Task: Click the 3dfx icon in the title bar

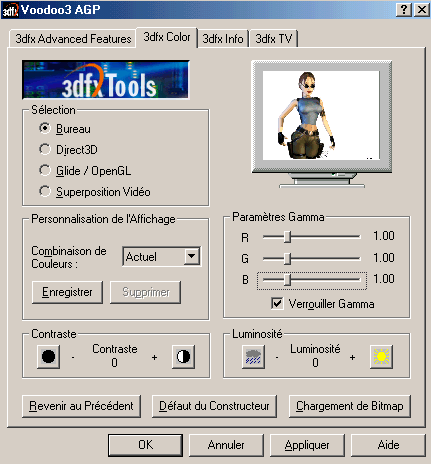Action: [x=10, y=10]
